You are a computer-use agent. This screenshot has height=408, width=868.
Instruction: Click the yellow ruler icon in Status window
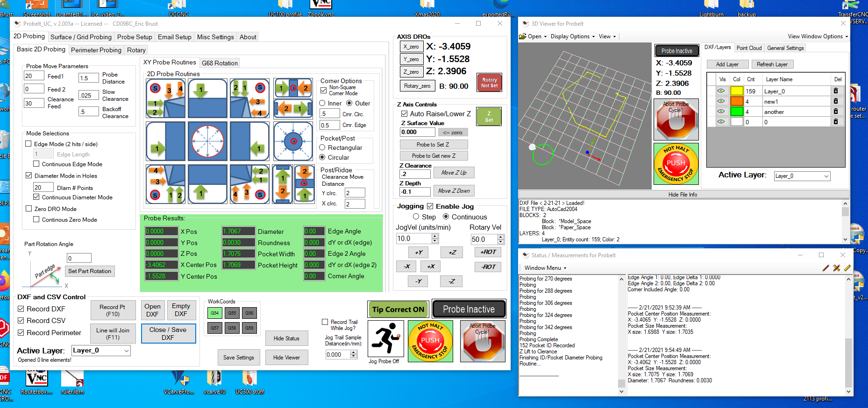coord(847,268)
